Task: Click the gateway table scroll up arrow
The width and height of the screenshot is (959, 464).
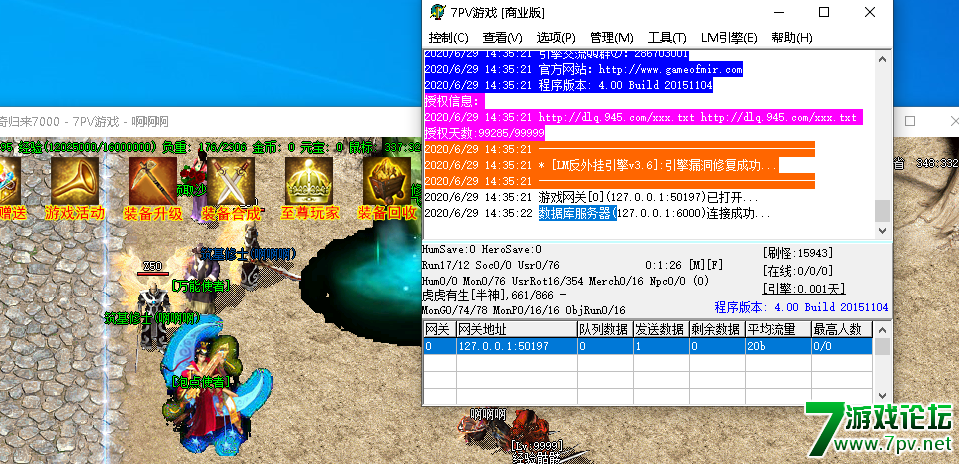Action: point(882,330)
